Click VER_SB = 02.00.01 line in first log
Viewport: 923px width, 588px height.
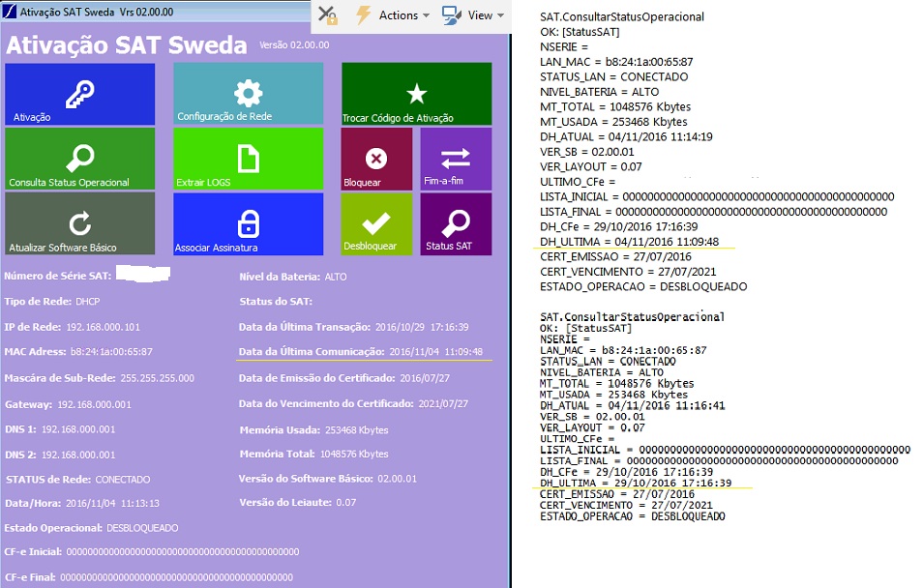(587, 152)
